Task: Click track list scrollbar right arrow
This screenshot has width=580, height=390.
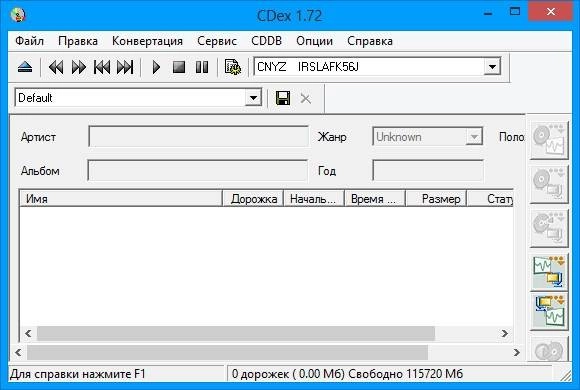Action: pyautogui.click(x=505, y=333)
